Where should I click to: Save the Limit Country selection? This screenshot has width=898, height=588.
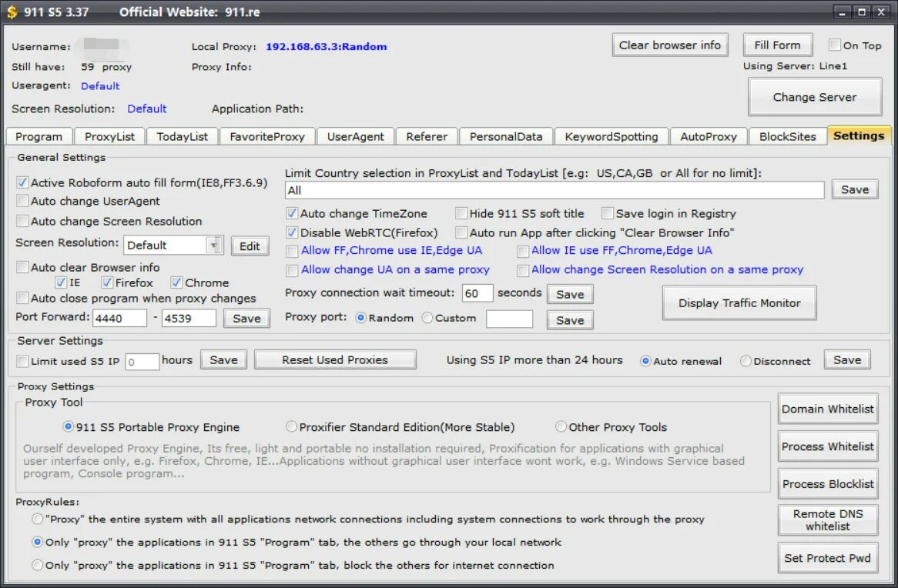click(855, 189)
